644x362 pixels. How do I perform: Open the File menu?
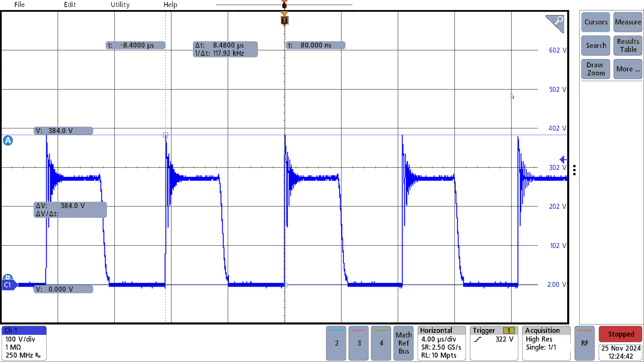19,5
